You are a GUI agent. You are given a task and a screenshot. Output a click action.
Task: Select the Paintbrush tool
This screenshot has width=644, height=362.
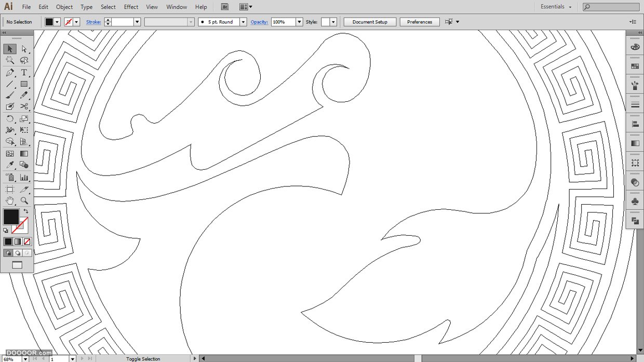(x=10, y=95)
